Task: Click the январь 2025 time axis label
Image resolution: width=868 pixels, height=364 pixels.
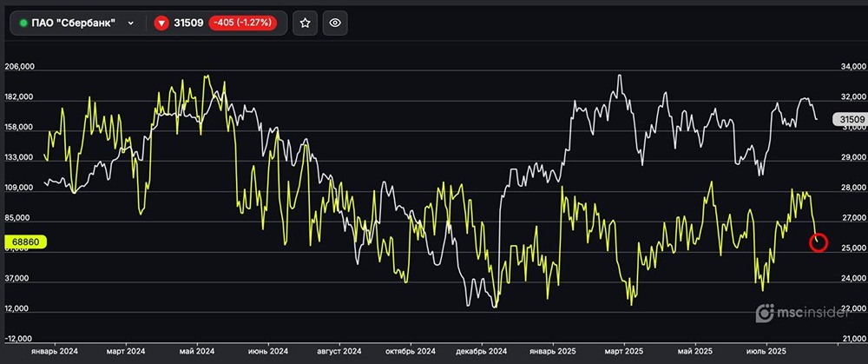Action: [554, 351]
